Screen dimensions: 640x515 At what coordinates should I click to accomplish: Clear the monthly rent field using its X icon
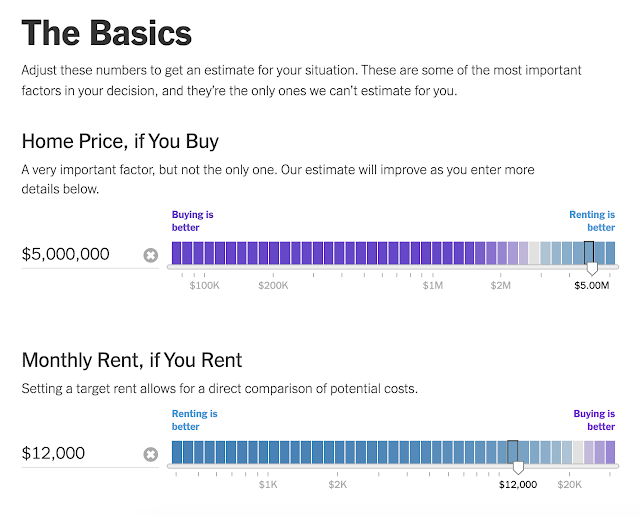coord(151,454)
